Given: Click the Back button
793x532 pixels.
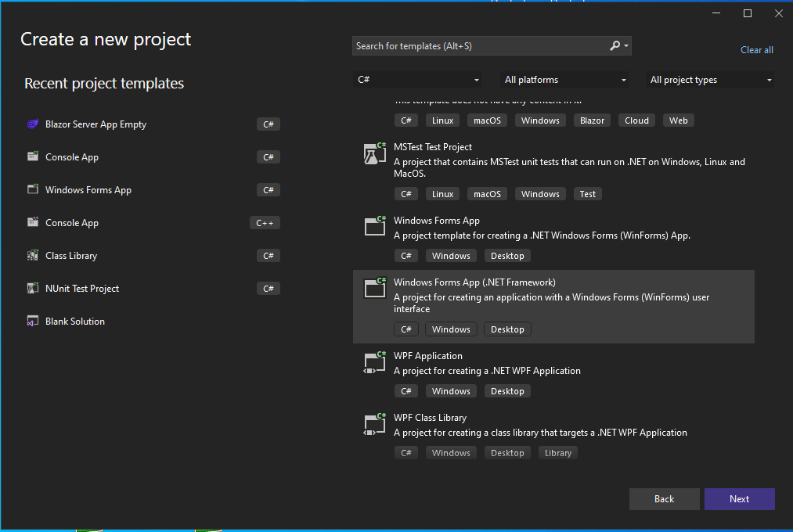Looking at the screenshot, I should point(664,499).
